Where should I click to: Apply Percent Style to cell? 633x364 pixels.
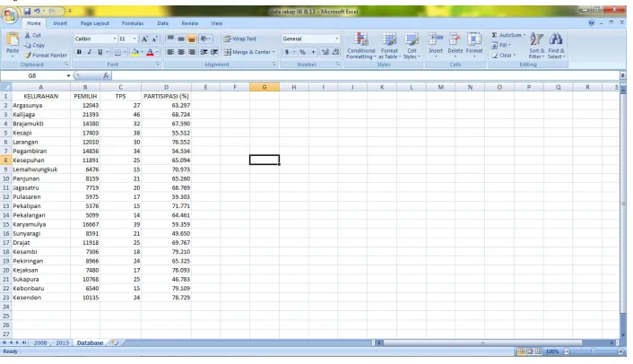(x=302, y=52)
